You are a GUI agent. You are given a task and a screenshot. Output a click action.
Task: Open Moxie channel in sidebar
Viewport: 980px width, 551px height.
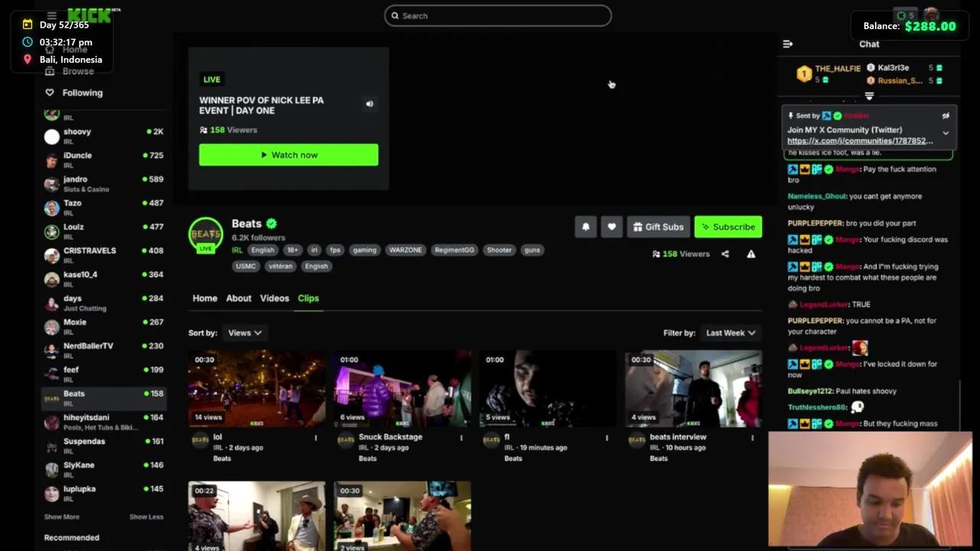point(103,327)
